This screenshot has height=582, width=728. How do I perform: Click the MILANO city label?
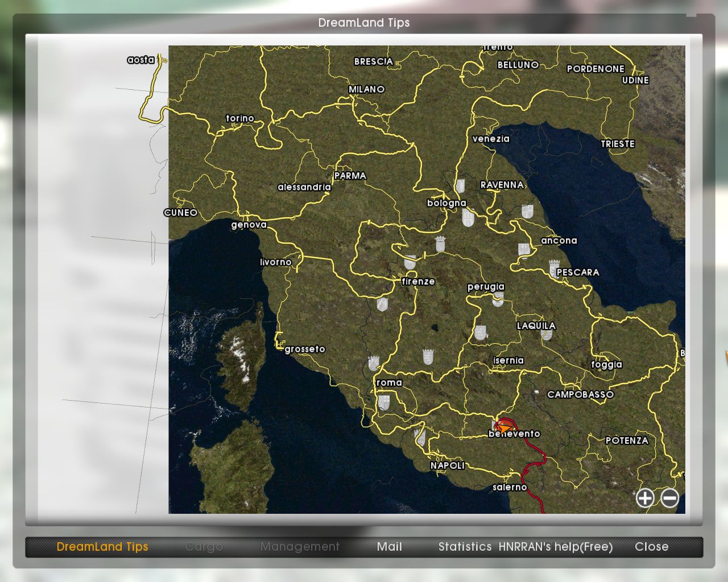point(366,89)
